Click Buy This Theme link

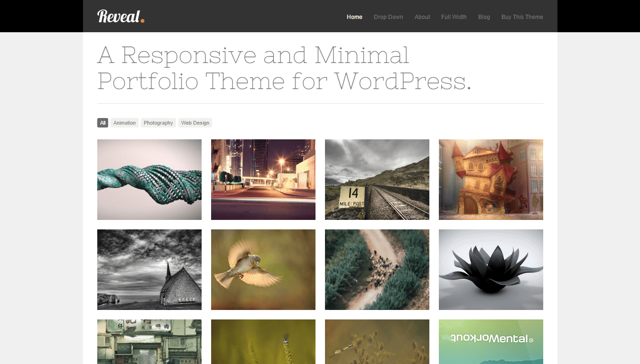[x=522, y=17]
